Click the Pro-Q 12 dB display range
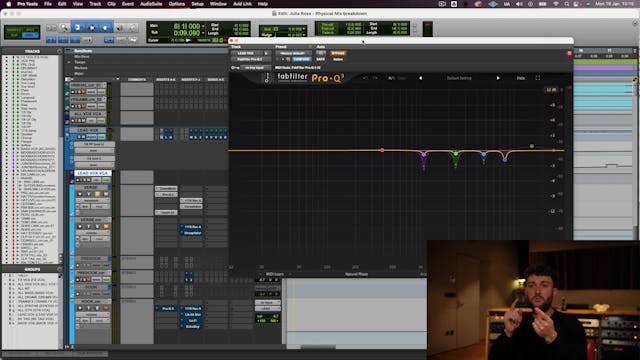Viewport: 640px width, 360px height. tap(551, 89)
